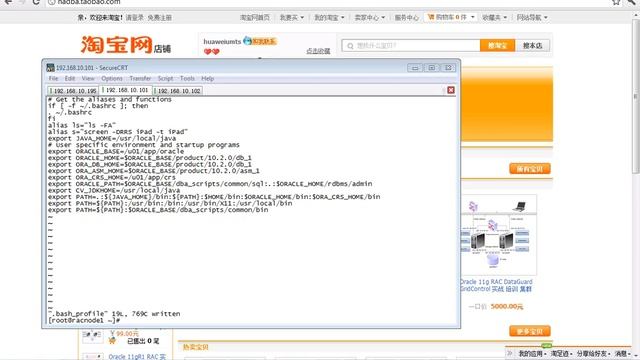
Task: Select the 192.168.10.101 session tab
Action: coord(126,90)
